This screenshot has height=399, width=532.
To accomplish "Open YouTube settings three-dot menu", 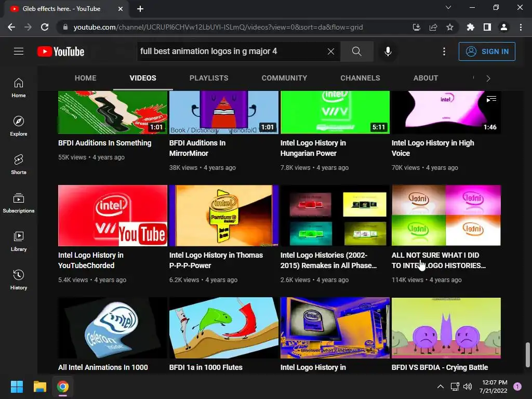I will coord(444,51).
